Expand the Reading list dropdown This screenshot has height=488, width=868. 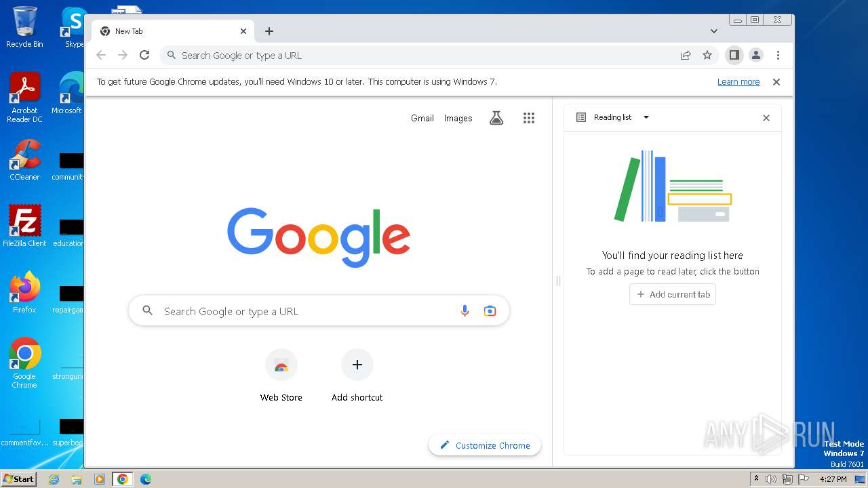(x=646, y=117)
